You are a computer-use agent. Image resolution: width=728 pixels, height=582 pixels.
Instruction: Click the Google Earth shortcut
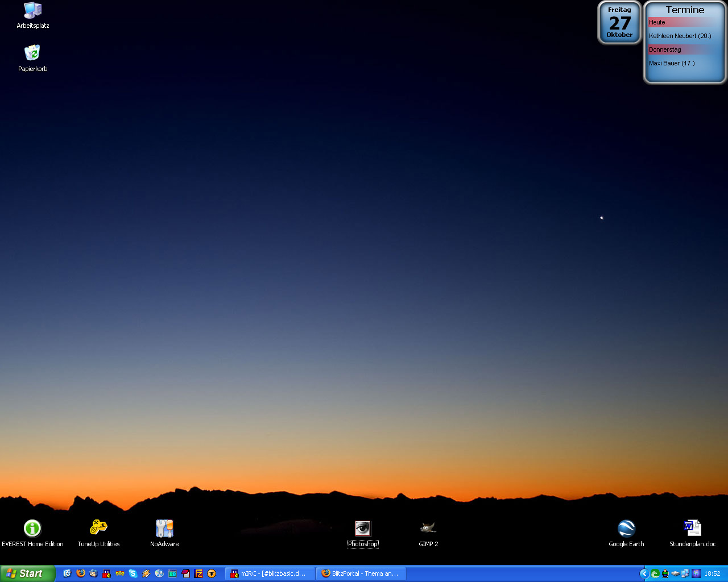(626, 529)
